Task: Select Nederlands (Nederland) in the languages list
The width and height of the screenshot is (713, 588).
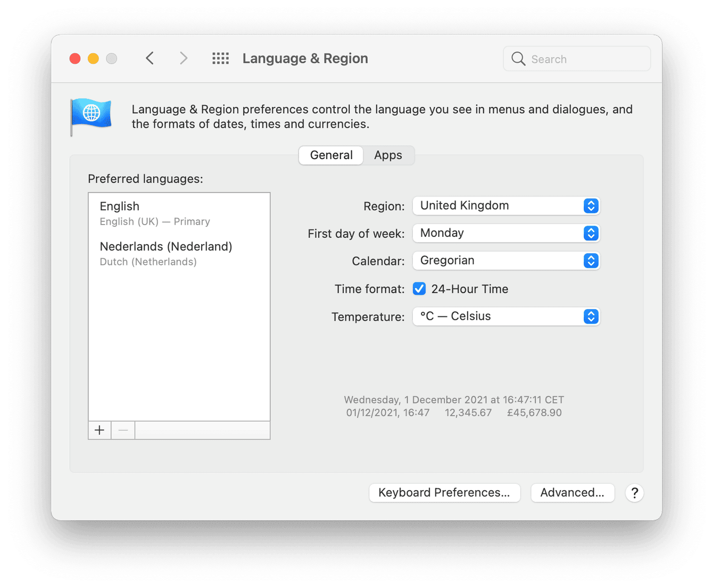Action: click(165, 253)
